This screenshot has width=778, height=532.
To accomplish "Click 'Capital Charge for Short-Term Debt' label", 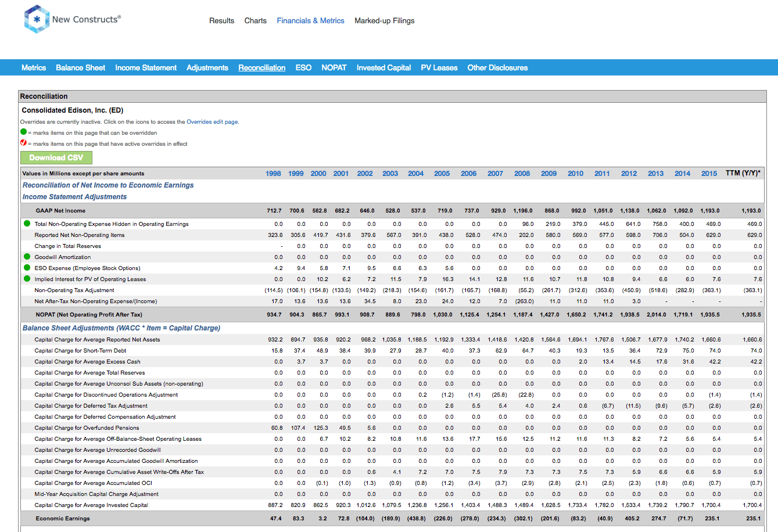I will 80,350.
